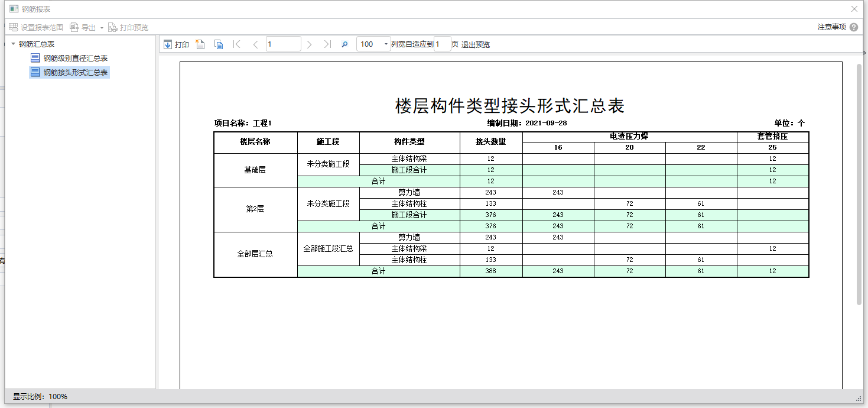Click the vertical scrollbar of preview
The image size is (868, 408).
[x=859, y=184]
